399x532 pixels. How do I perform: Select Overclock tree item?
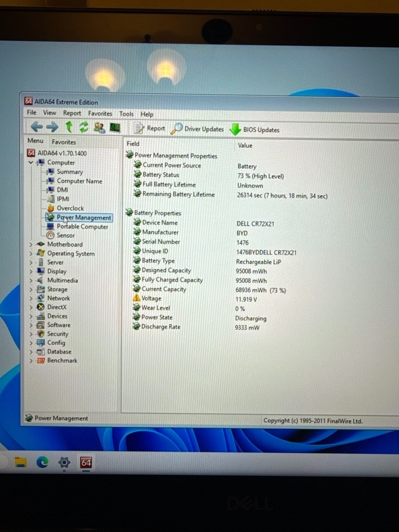click(65, 208)
